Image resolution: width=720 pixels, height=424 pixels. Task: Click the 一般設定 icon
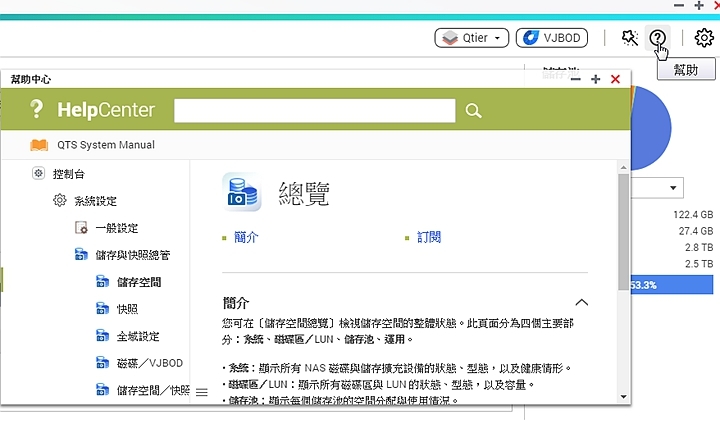pos(81,227)
